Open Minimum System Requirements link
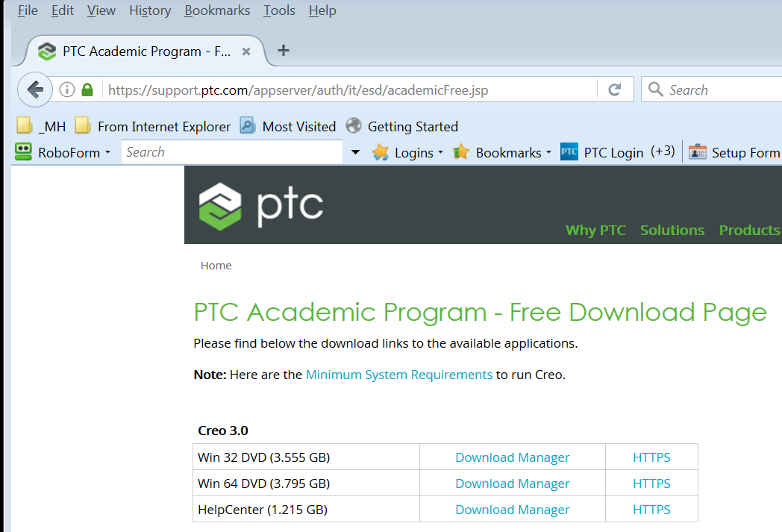The height and width of the screenshot is (532, 782). coord(399,375)
